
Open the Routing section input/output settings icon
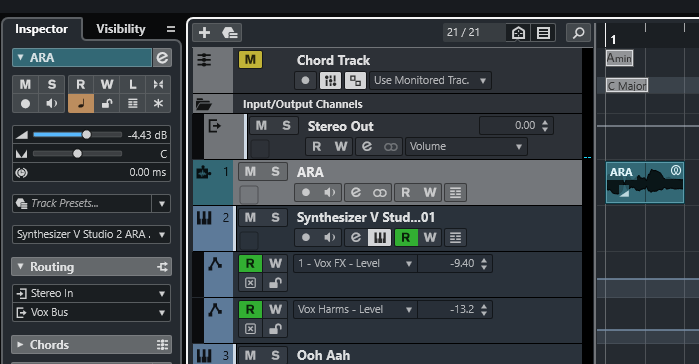(162, 267)
